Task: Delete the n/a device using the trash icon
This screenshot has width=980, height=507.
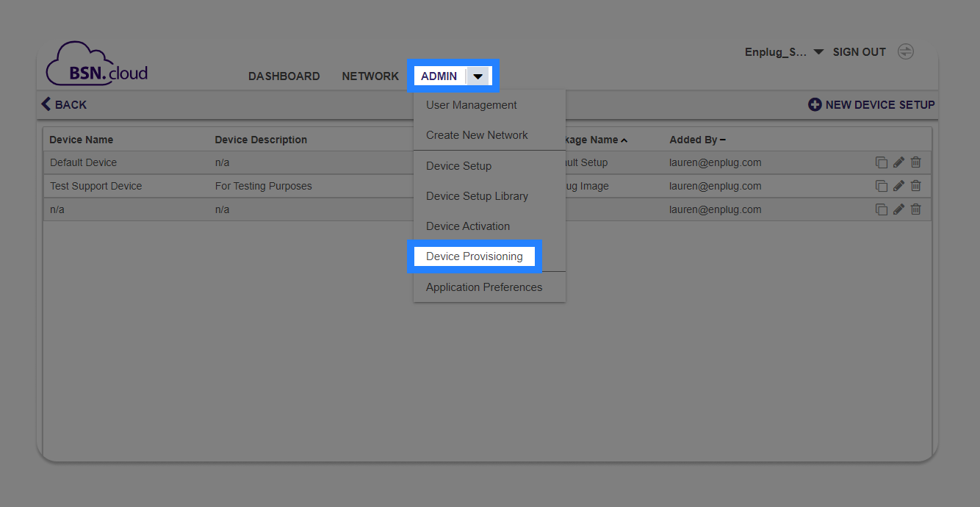Action: pyautogui.click(x=915, y=209)
